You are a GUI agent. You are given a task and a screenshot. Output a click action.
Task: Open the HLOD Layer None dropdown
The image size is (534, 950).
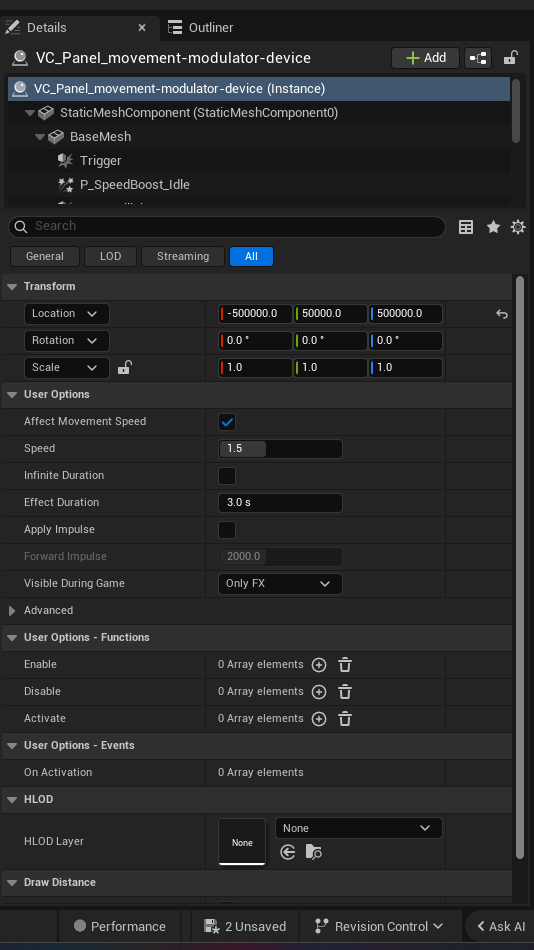(x=359, y=828)
